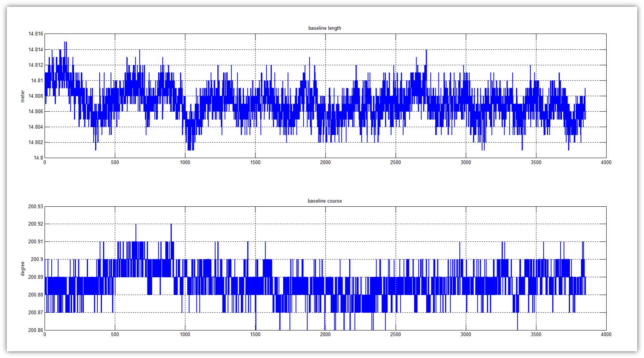644x358 pixels.
Task: Click the "baseline course" plot title
Action: point(324,201)
